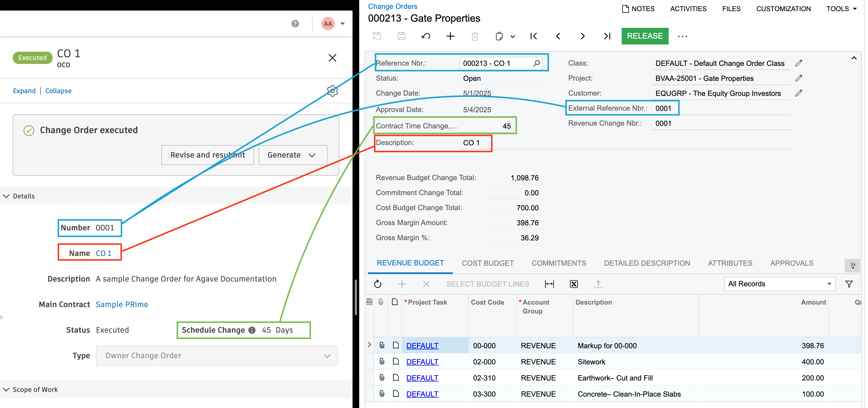Switch to the COST BUDGET tab
This screenshot has height=408, width=868.
(x=487, y=263)
